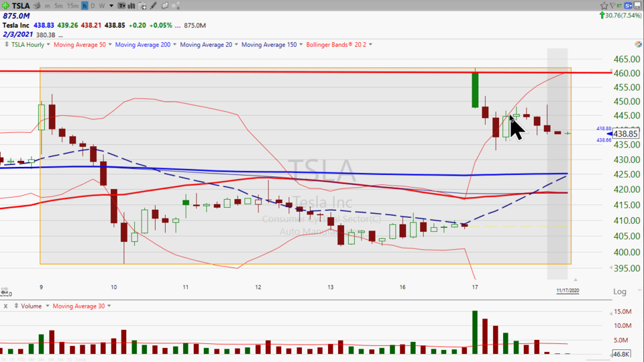Viewport: 644px width, 362px height.
Task: Click the 460.00 price axis label
Action: (627, 73)
